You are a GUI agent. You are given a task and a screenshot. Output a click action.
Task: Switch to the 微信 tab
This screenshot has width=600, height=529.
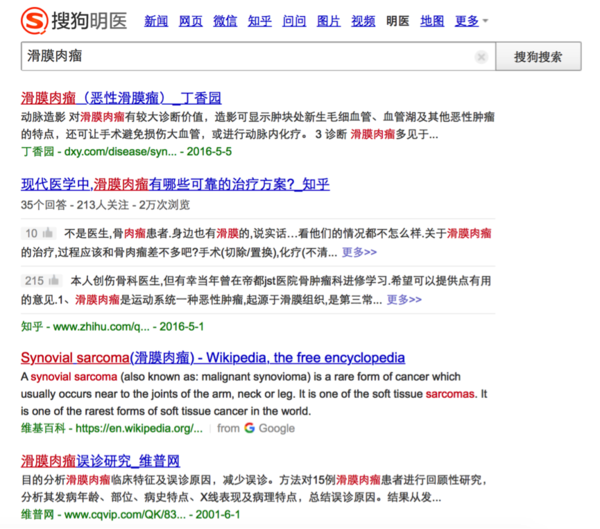point(225,21)
